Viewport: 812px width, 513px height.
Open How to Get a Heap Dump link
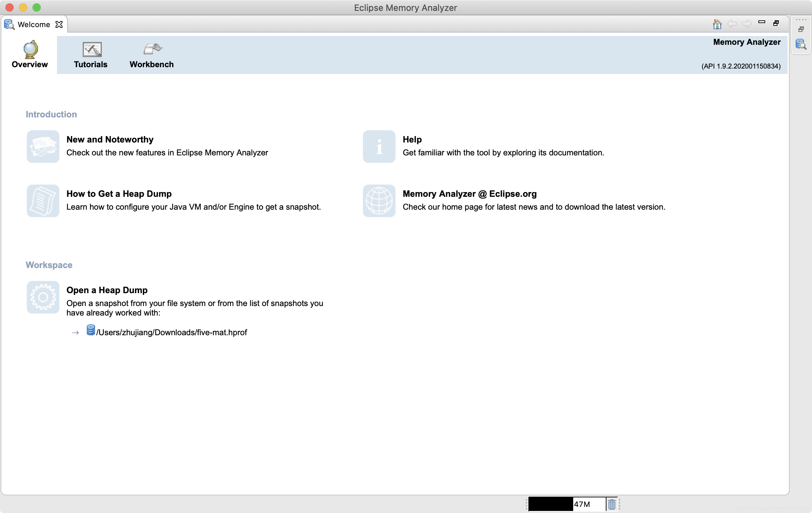119,194
